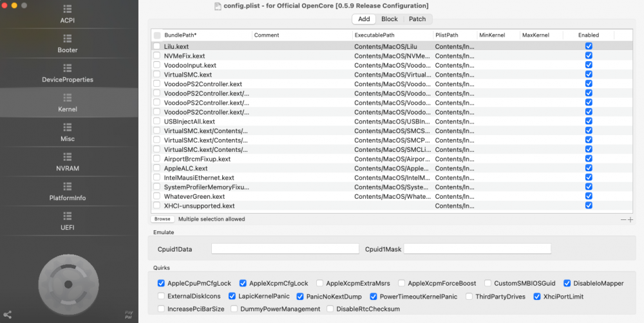Viewport: 644px width, 323px height.
Task: Select the IntelMausiEthernet.kext row text
Action: point(199,178)
